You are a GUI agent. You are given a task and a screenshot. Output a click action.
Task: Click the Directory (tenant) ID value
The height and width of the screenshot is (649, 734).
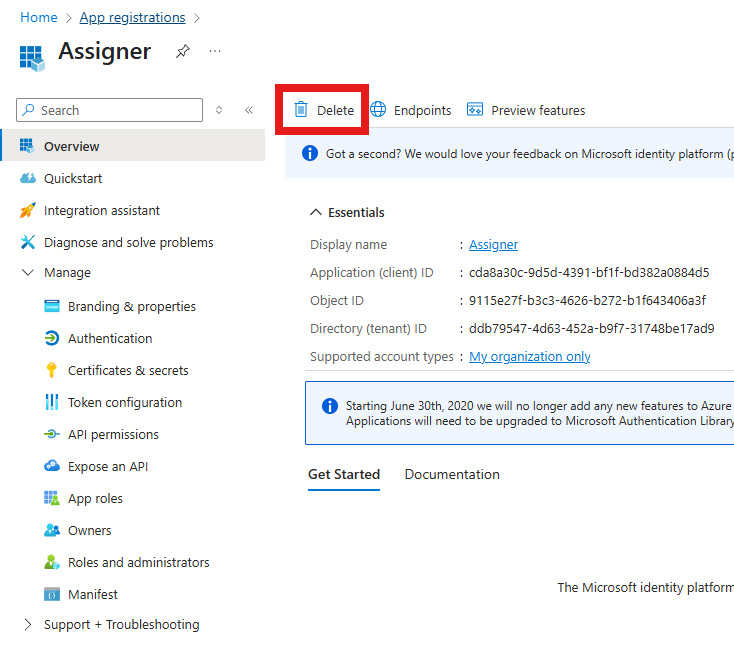click(592, 328)
